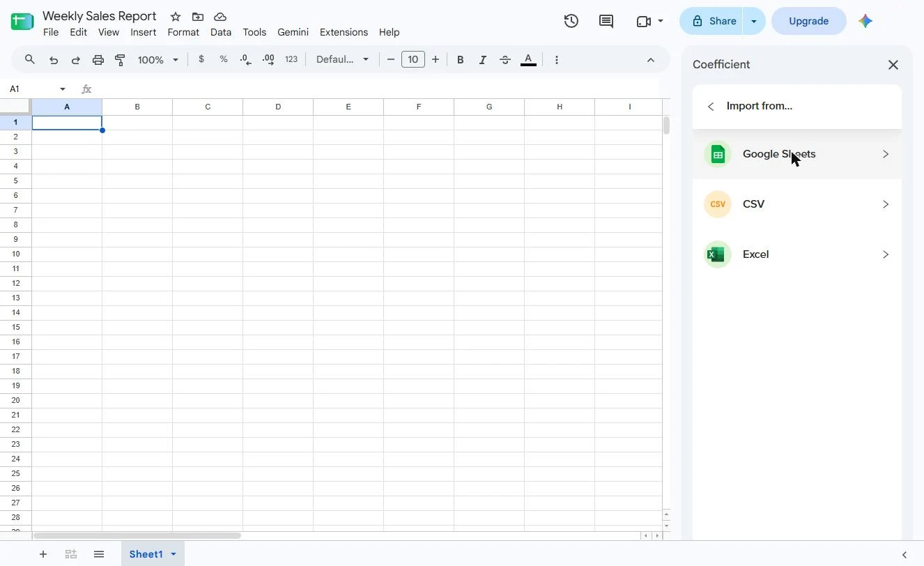Screen dimensions: 924x566
Task: Close the Coefficient sidebar
Action: (x=893, y=65)
